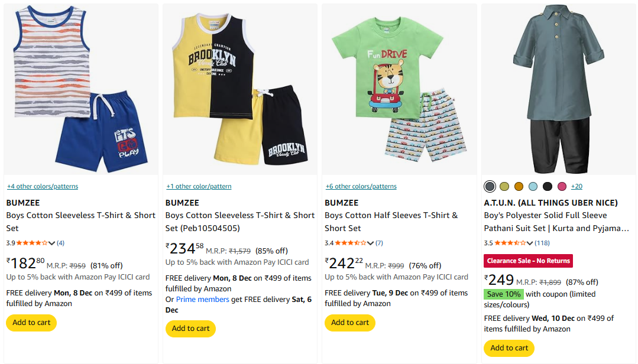Open star rating chevron for Pathani Suit
The width and height of the screenshot is (638, 364).
[530, 243]
